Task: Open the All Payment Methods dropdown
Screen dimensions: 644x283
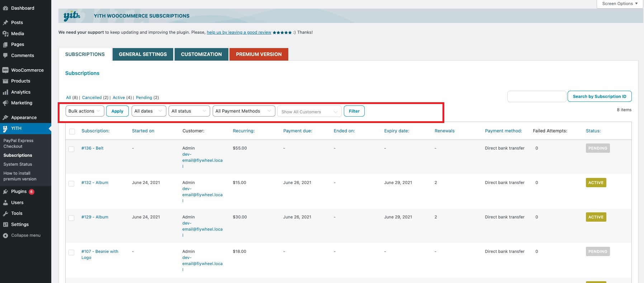Action: tap(244, 111)
